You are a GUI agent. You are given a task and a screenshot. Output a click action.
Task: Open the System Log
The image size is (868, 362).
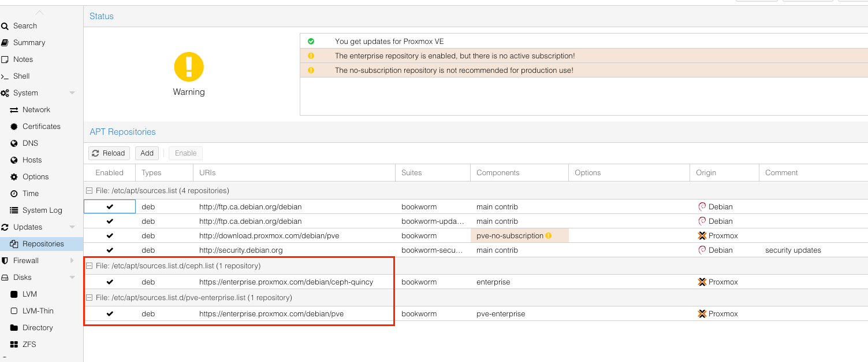tap(42, 210)
